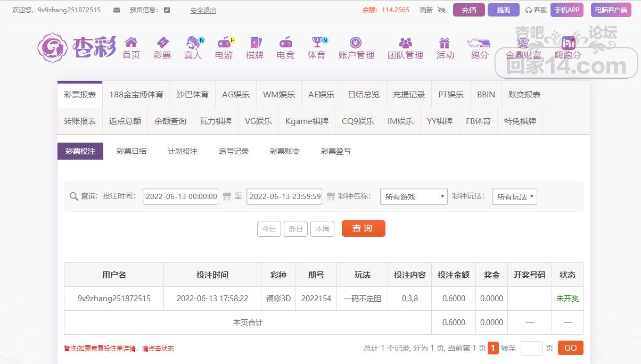Image resolution: width=641 pixels, height=364 pixels.
Task: Click the sports (体育) trophy icon
Action: [x=317, y=43]
